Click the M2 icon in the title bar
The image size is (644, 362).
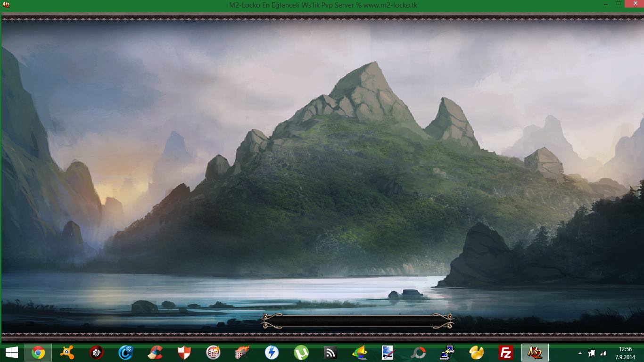tap(7, 5)
